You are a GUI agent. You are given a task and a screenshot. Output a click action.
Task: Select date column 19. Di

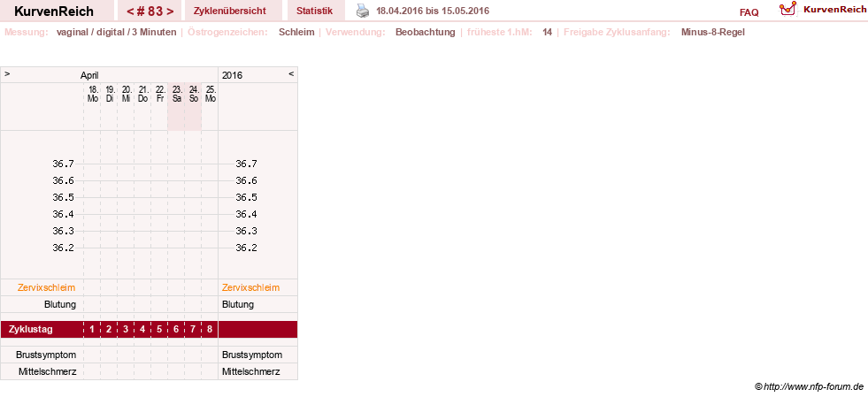[110, 94]
